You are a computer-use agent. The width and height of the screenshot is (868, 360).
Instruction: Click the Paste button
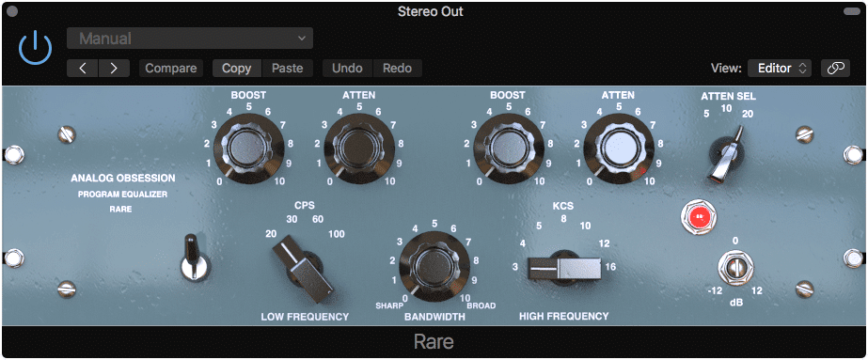tap(288, 69)
